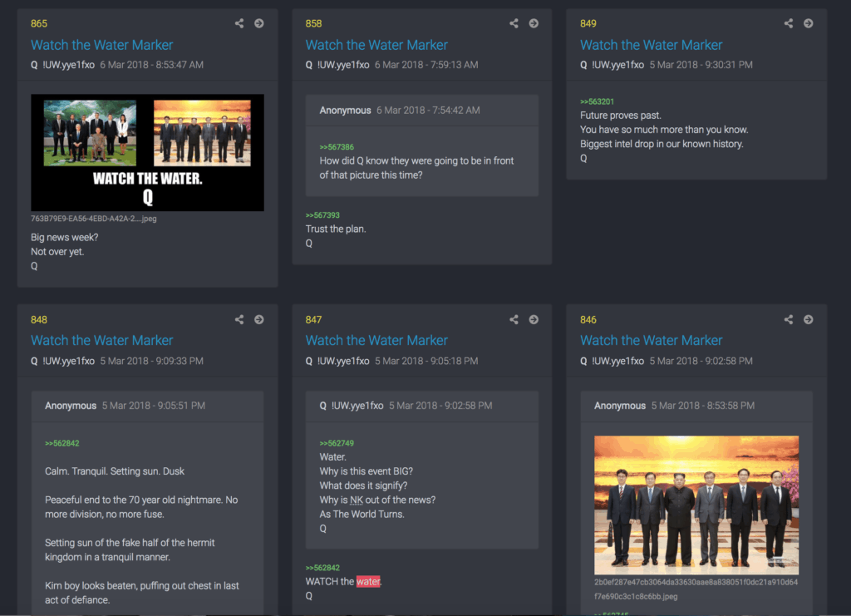Open the Watch the Water Marker title on post 865
851x616 pixels.
(x=102, y=45)
